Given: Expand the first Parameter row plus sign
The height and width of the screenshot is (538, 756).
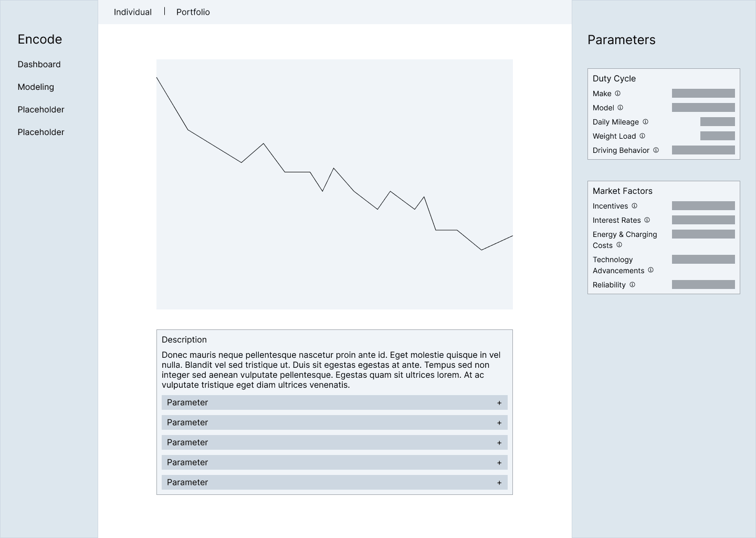Looking at the screenshot, I should [x=499, y=403].
